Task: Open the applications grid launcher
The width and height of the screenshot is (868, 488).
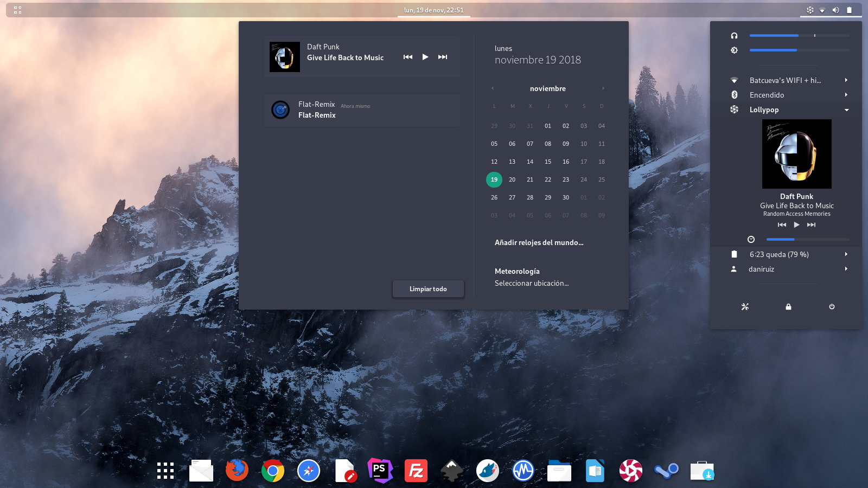Action: [165, 471]
